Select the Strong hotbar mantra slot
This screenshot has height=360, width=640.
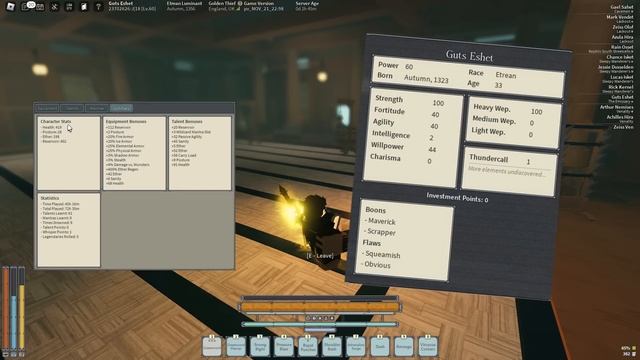click(x=260, y=347)
